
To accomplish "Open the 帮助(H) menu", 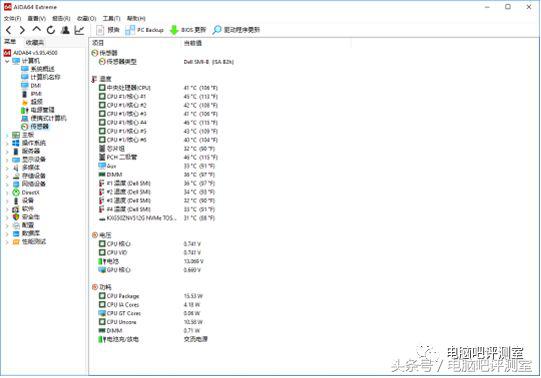I will pos(136,18).
